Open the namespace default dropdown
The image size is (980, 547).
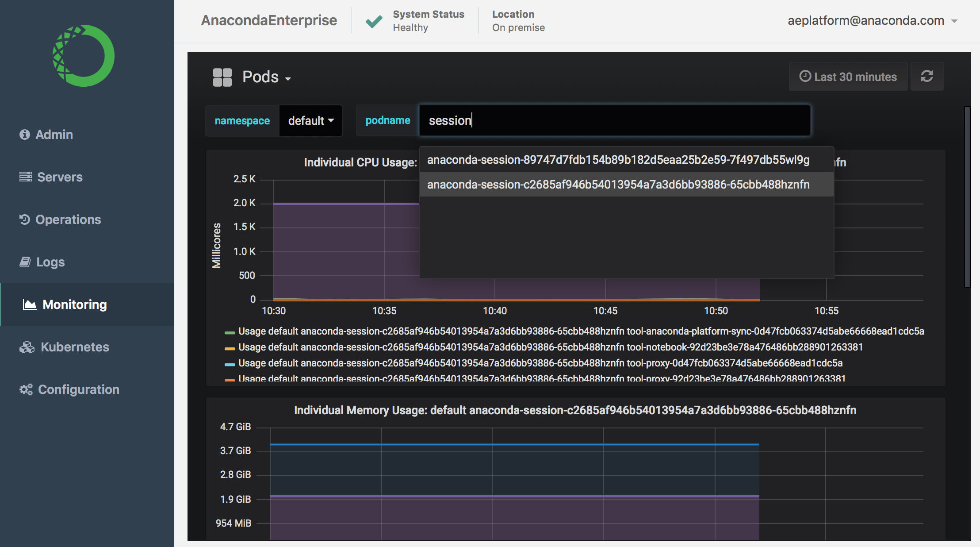pos(310,121)
